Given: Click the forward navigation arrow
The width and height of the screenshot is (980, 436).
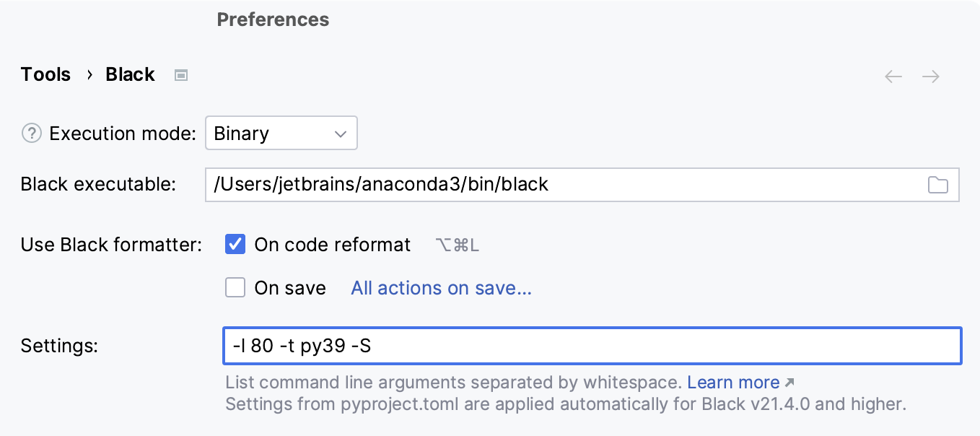Looking at the screenshot, I should pos(930,76).
